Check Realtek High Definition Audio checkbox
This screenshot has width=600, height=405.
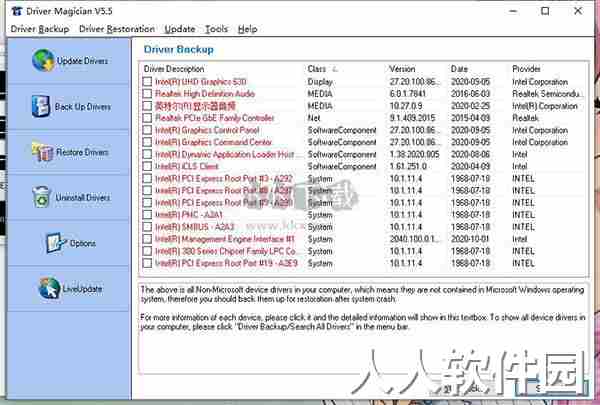coord(147,94)
